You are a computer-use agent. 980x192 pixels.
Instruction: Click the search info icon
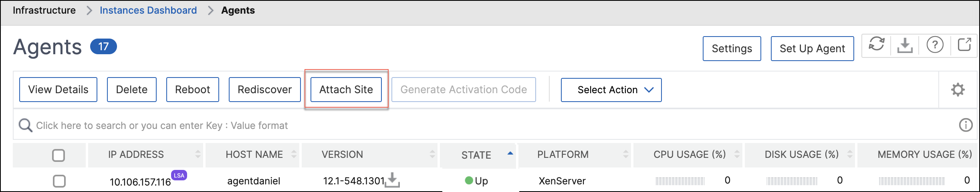(966, 125)
